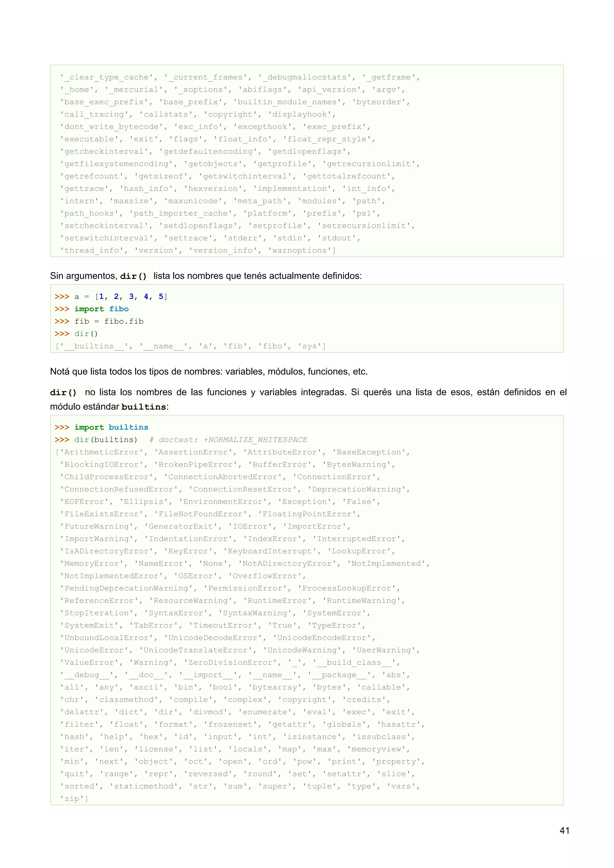Click 'setswitchinterval' in the sys list
This screenshot has height=868, width=614.
click(x=106, y=238)
